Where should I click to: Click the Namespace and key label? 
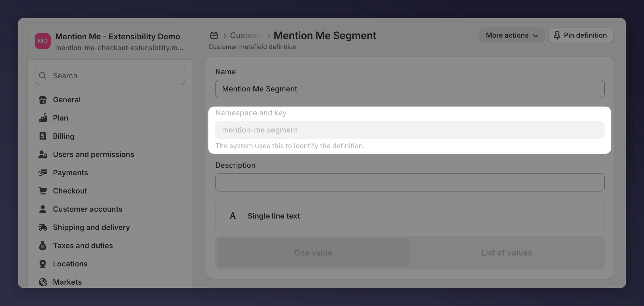[x=251, y=113]
